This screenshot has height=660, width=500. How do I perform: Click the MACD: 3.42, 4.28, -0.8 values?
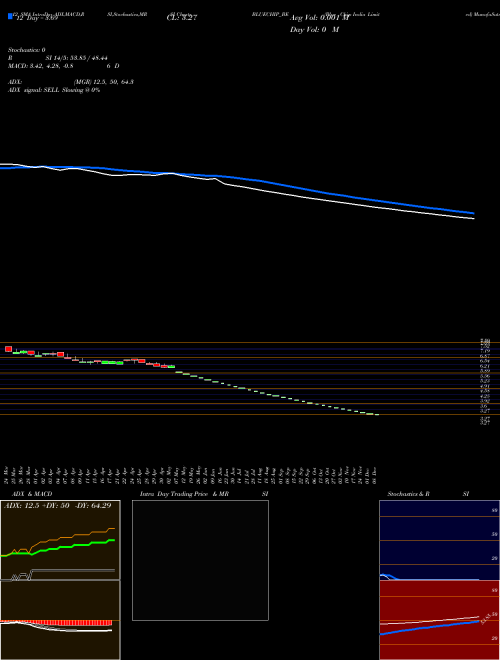[40, 66]
